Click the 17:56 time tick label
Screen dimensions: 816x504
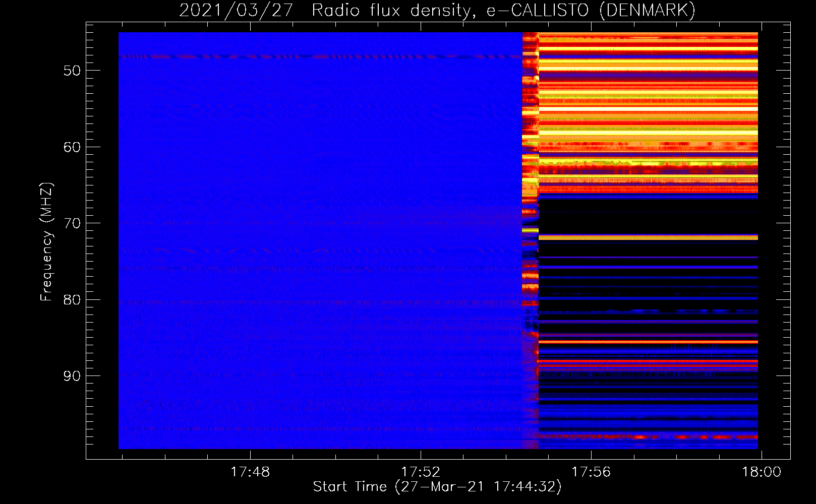pos(591,472)
